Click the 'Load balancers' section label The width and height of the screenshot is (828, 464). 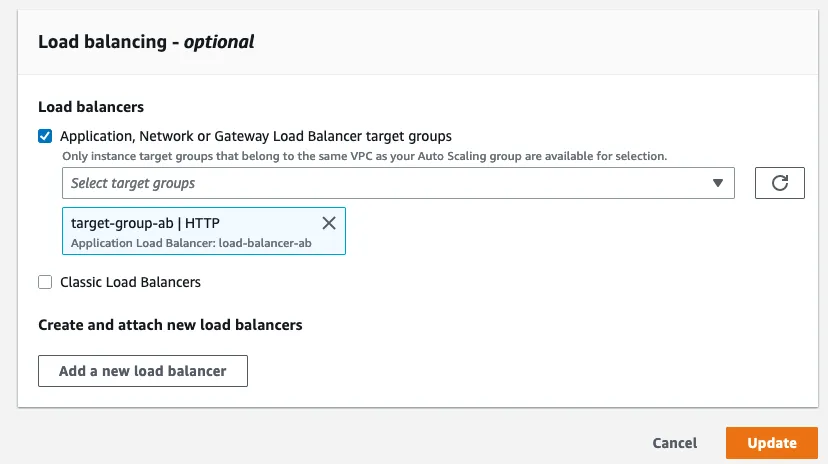point(91,106)
